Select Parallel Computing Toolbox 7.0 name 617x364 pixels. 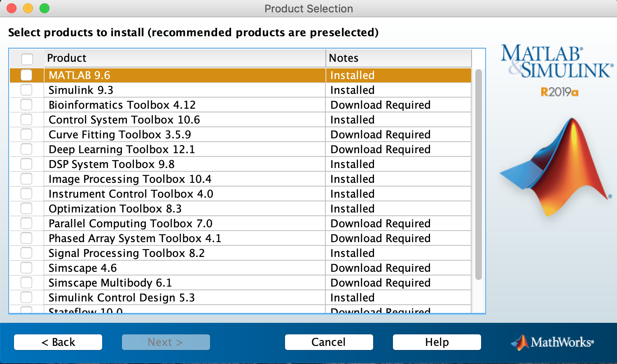(131, 224)
